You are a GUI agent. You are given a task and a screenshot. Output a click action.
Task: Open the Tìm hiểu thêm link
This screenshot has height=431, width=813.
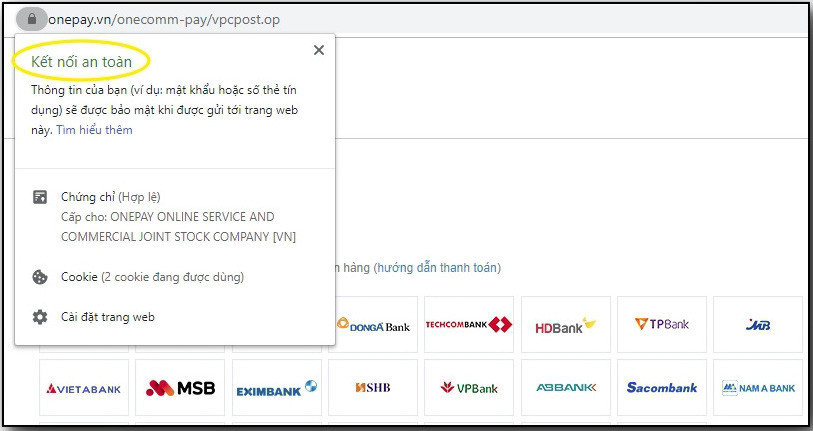(94, 130)
